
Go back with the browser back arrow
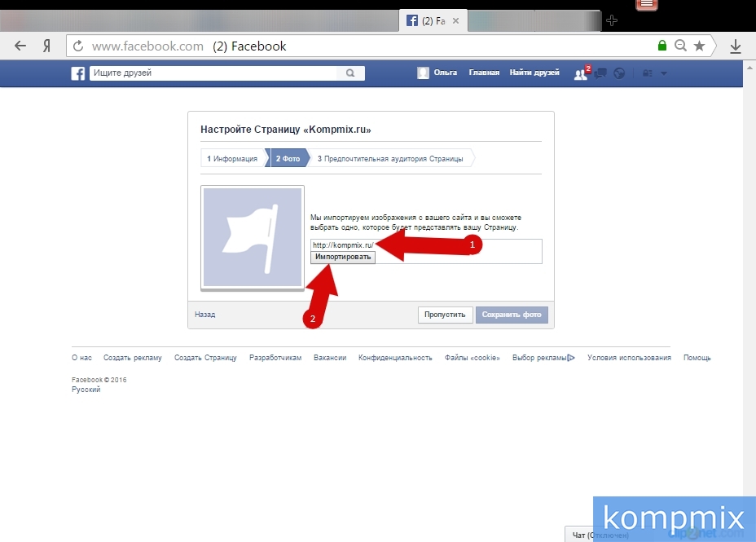[20, 46]
